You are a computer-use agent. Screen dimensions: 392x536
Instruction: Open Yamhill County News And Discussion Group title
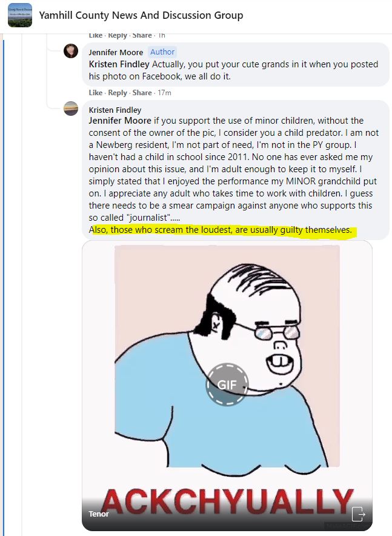141,15
